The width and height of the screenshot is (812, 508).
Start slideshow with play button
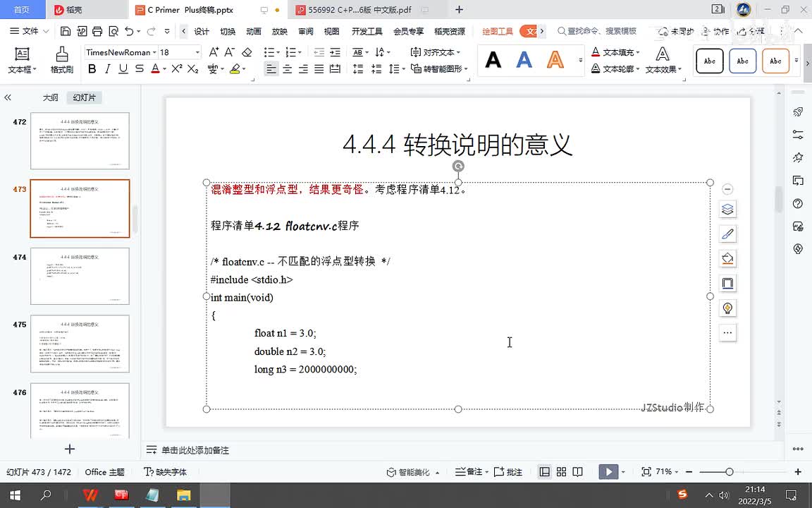[608, 472]
